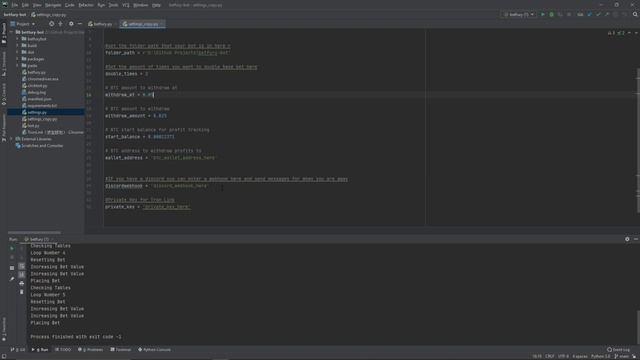This screenshot has width=640, height=360.
Task: Open the run configuration dropdown
Action: 519,14
